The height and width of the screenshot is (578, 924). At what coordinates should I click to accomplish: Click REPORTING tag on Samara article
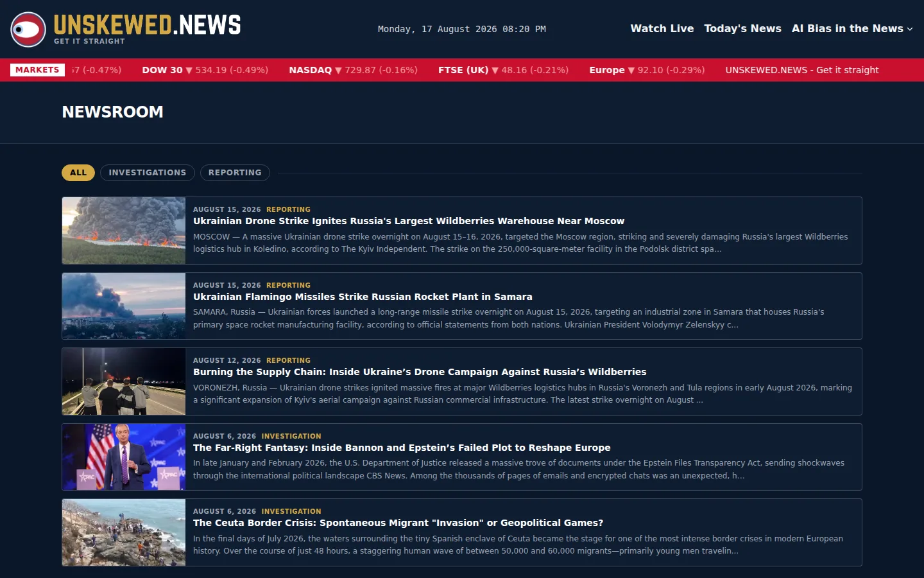288,285
